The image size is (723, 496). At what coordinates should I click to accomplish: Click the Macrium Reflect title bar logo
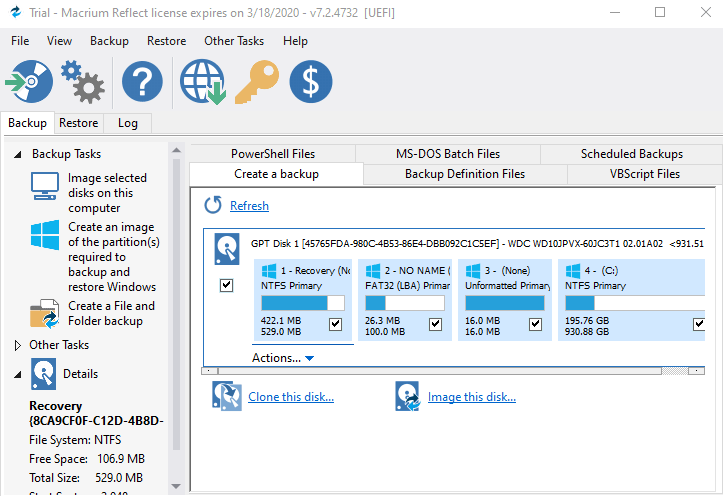tap(16, 12)
